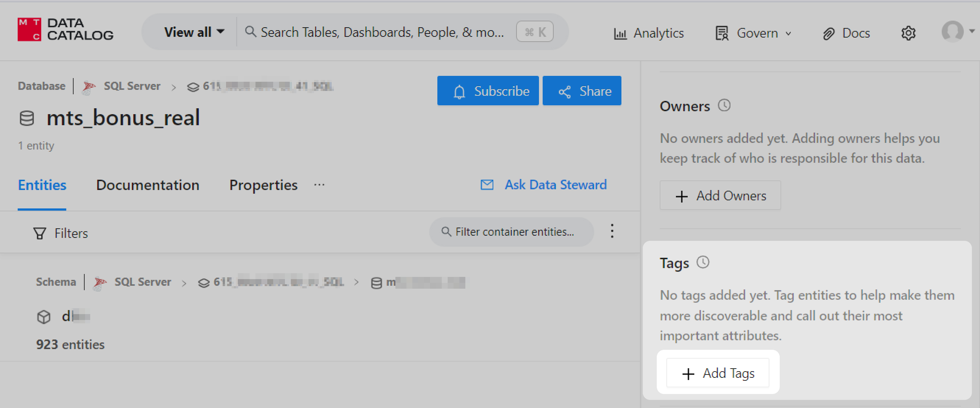Open the three-dot menu next to filter box

click(x=612, y=231)
